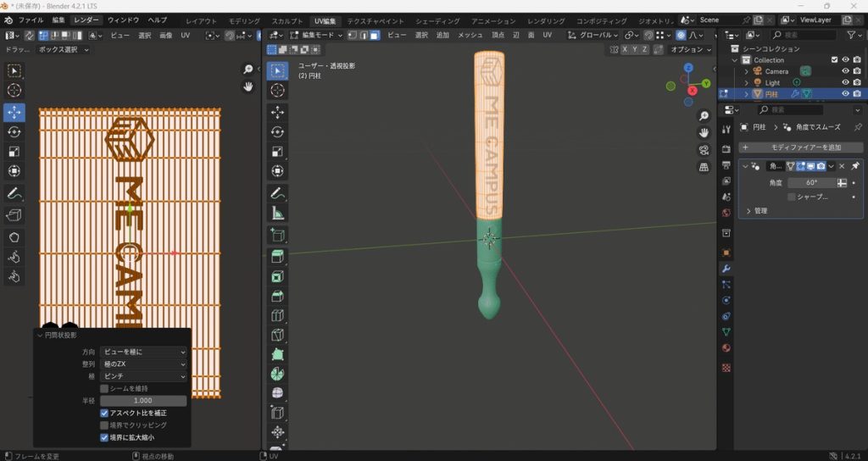Open the UV menu in UV editor header

point(186,35)
